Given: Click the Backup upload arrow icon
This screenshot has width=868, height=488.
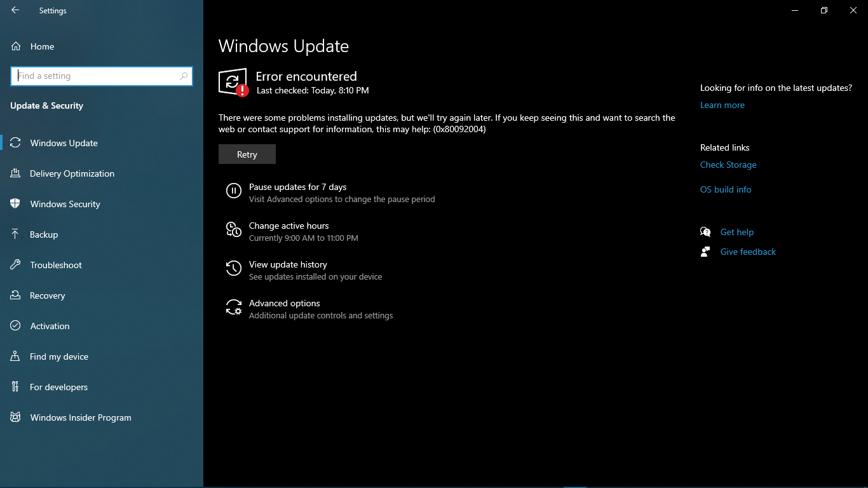Looking at the screenshot, I should click(x=16, y=234).
